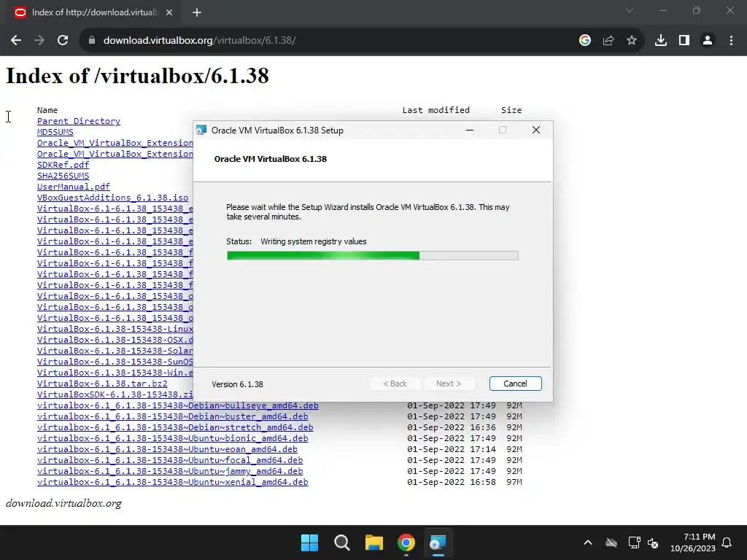The height and width of the screenshot is (560, 747).
Task: Open the Chrome downloads icon
Action: pyautogui.click(x=661, y=41)
